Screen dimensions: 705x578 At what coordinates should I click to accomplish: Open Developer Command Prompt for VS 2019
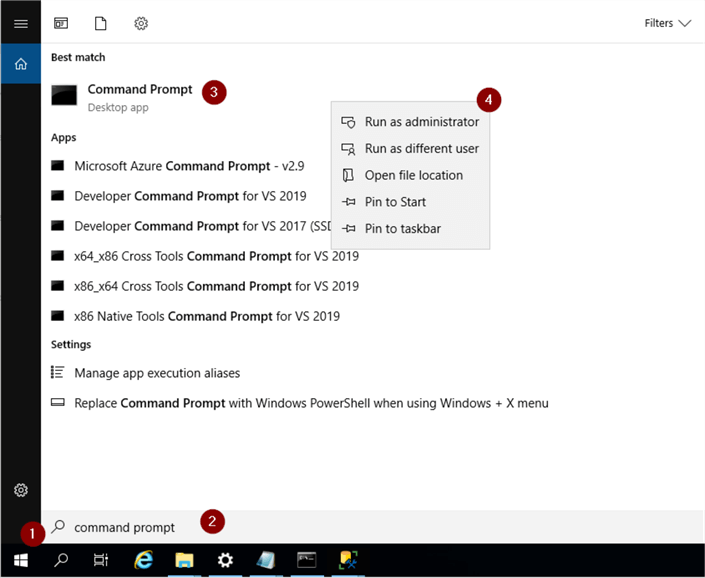[x=179, y=196]
